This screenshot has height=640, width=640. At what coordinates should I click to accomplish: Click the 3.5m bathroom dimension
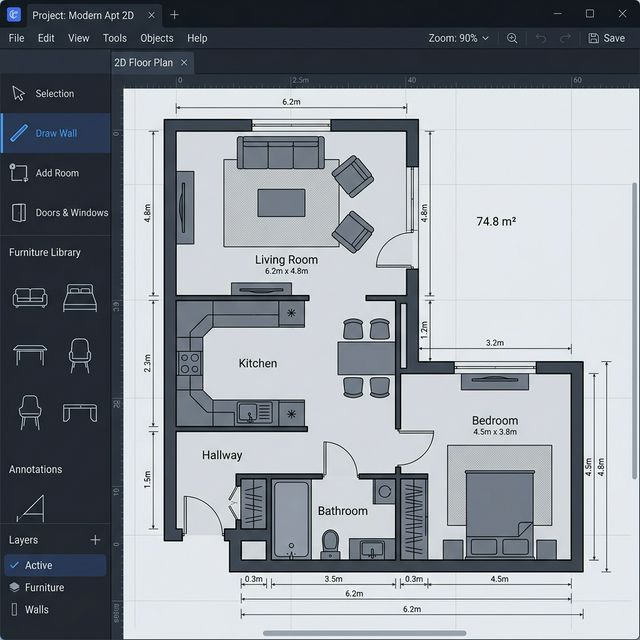333,579
